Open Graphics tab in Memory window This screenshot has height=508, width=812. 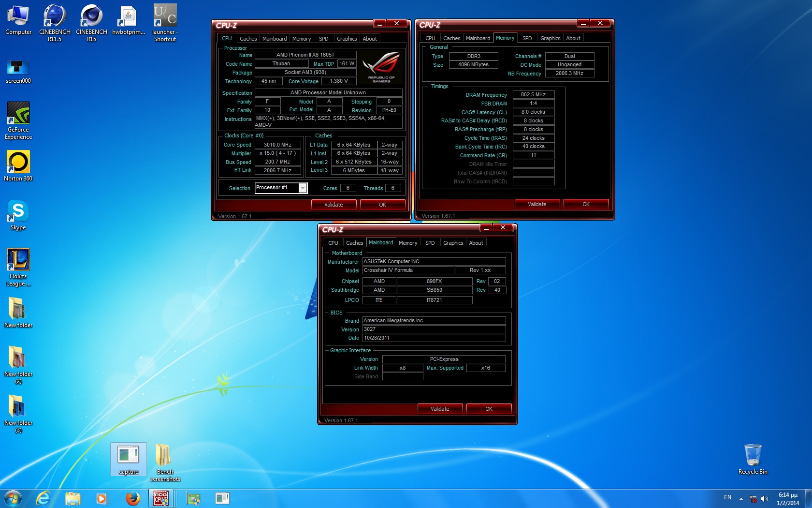coord(550,38)
